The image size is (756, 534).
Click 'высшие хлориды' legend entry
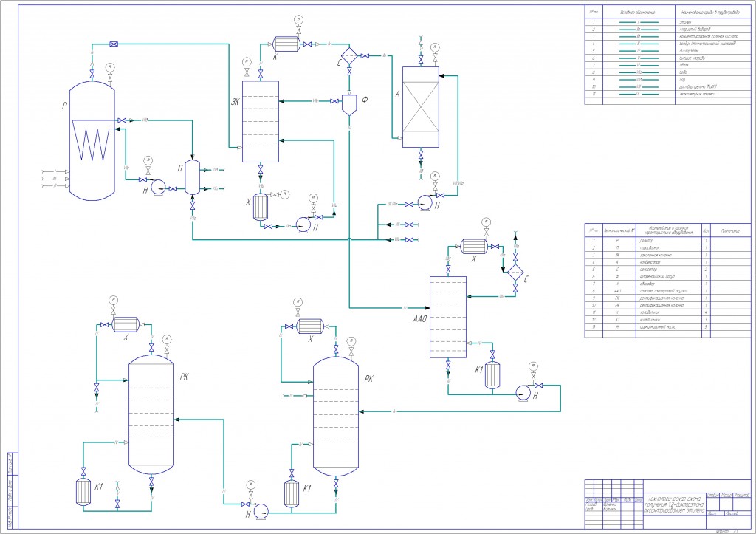point(692,58)
